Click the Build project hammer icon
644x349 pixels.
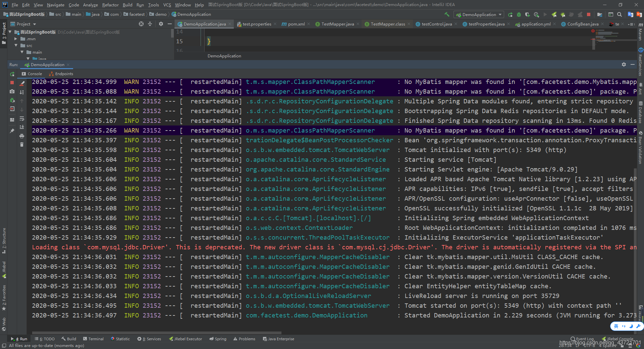pos(447,14)
